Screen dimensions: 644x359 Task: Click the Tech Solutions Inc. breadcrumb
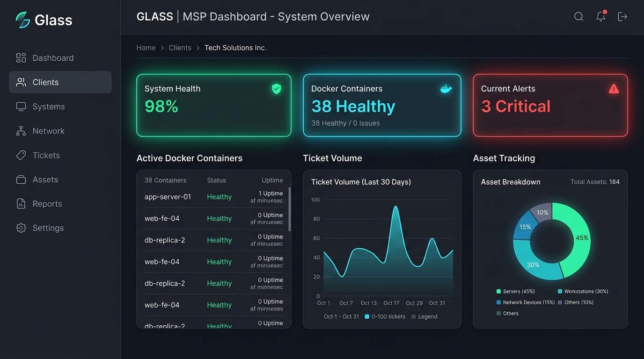pyautogui.click(x=235, y=48)
